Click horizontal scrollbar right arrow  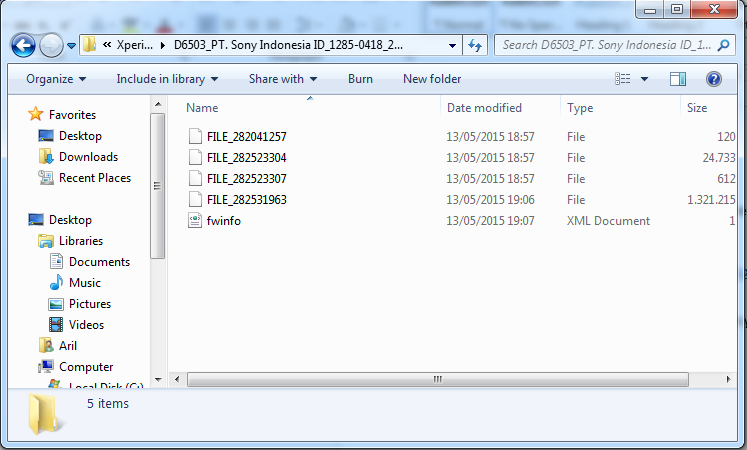[x=728, y=380]
